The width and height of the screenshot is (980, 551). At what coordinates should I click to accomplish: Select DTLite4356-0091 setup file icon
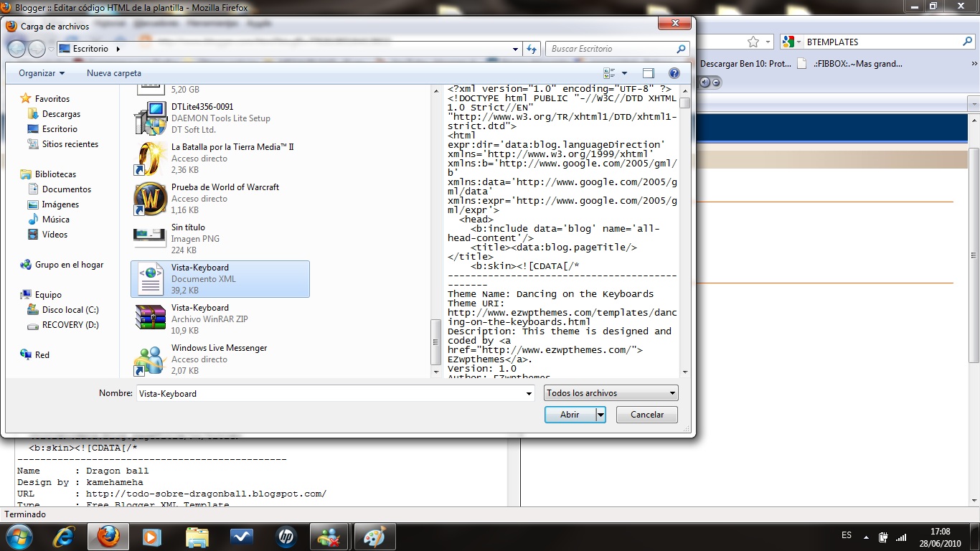[x=150, y=118]
